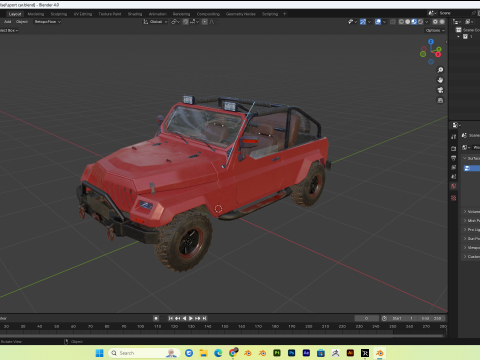
Task: Open the Add menu
Action: coord(7,22)
